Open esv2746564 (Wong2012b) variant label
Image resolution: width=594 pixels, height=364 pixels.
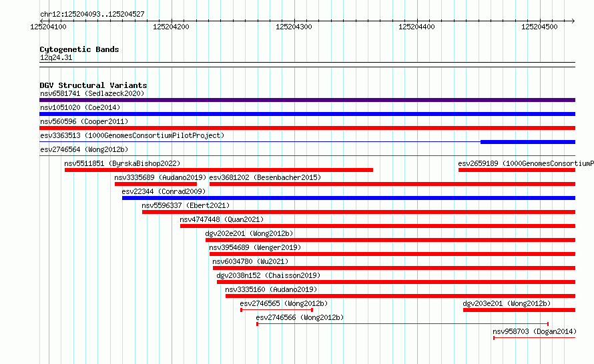pos(84,149)
